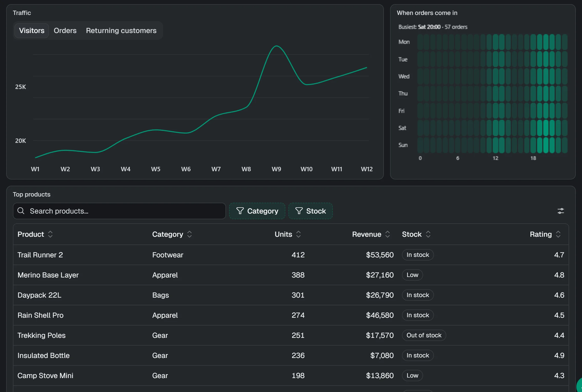Select the Camp Stove Mini product
Image resolution: width=582 pixels, height=392 pixels.
click(x=45, y=375)
